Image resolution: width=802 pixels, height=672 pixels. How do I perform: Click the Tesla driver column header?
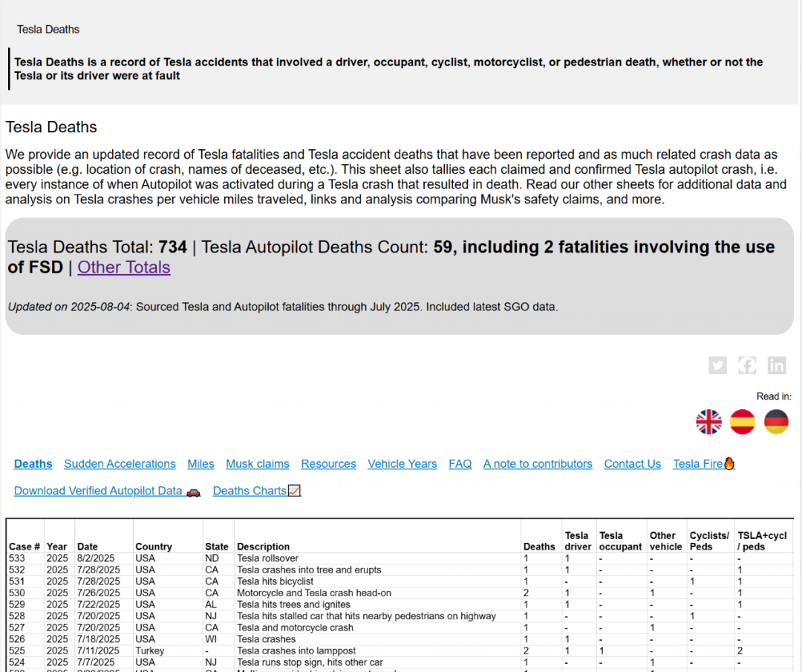point(578,541)
